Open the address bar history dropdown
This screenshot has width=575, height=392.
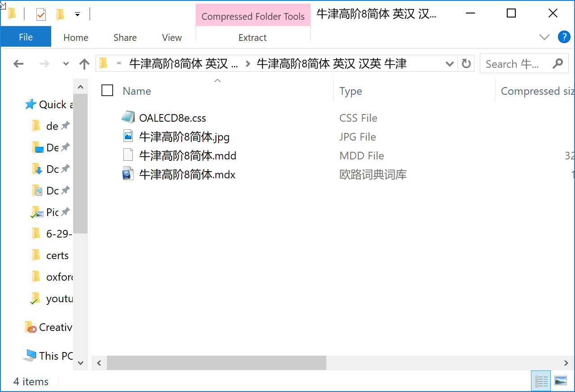click(x=449, y=64)
